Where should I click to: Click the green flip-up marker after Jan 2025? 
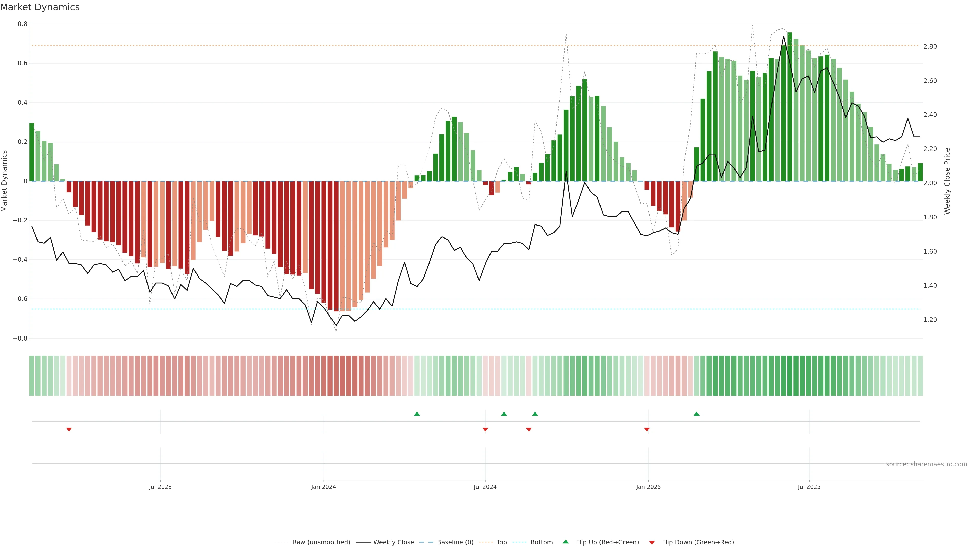click(696, 414)
